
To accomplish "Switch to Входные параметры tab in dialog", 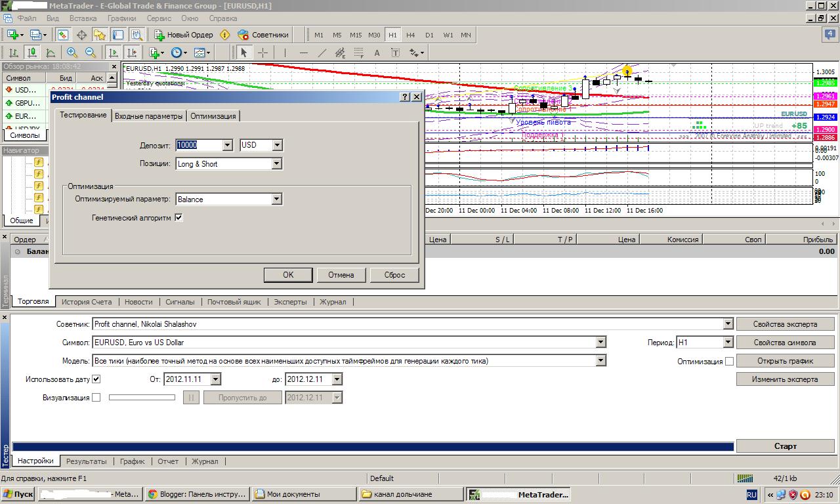I will (149, 116).
